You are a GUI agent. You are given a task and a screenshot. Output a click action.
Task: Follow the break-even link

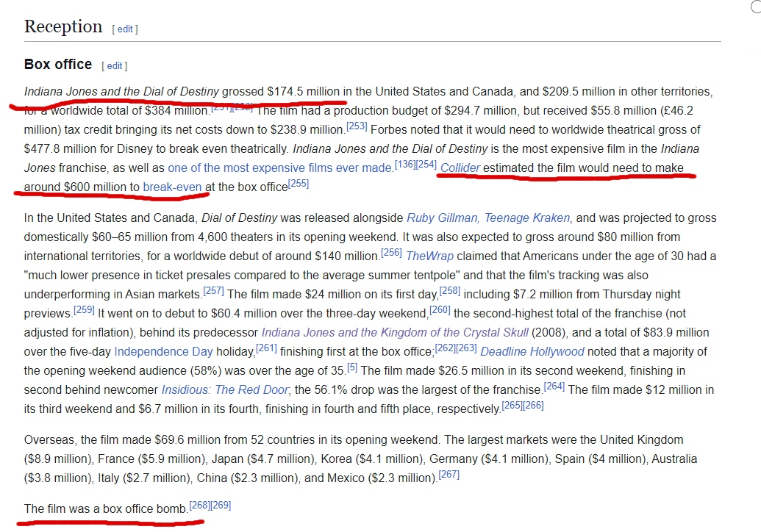pos(172,187)
